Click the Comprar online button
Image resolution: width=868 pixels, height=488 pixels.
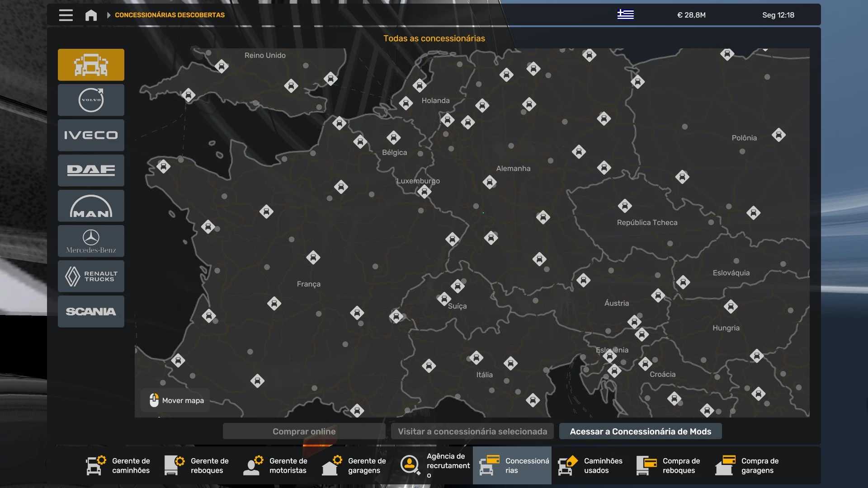click(x=304, y=431)
